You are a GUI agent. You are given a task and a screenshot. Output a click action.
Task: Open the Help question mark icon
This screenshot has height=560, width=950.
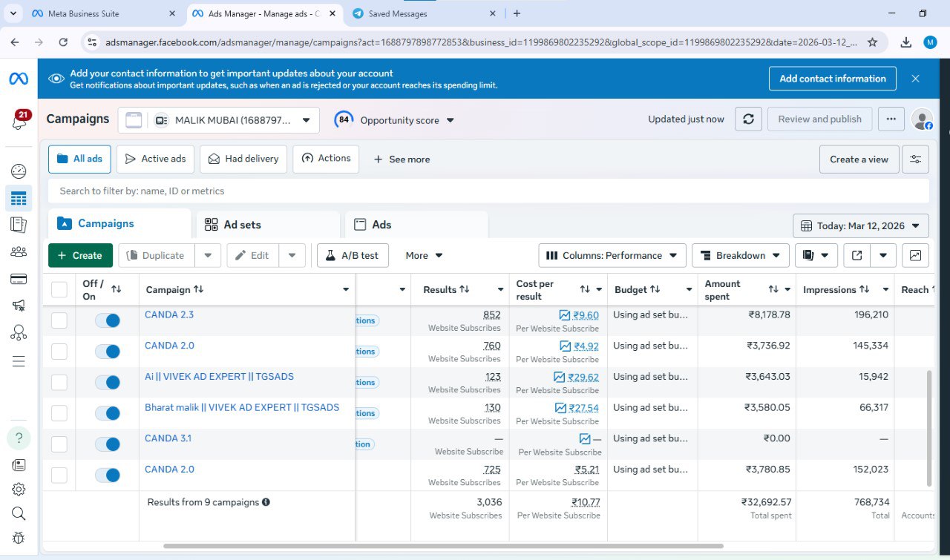19,438
